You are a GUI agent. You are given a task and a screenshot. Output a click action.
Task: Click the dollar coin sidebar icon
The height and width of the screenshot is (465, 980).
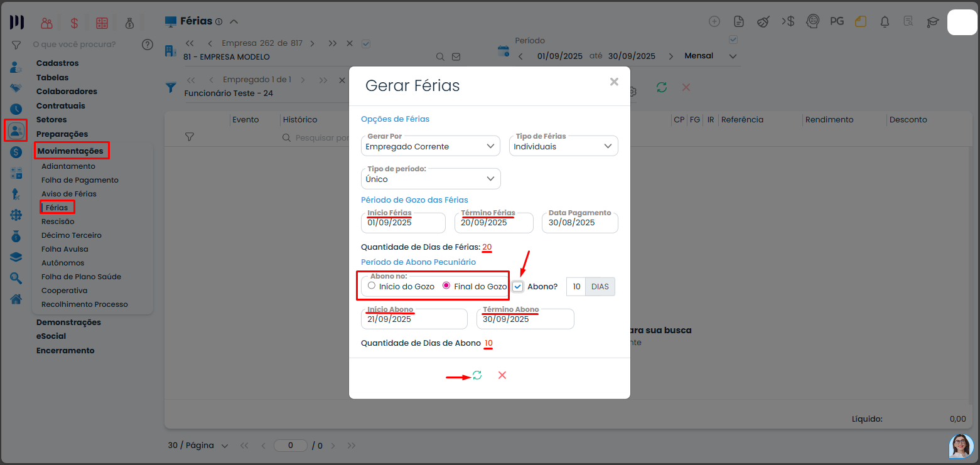(x=16, y=152)
